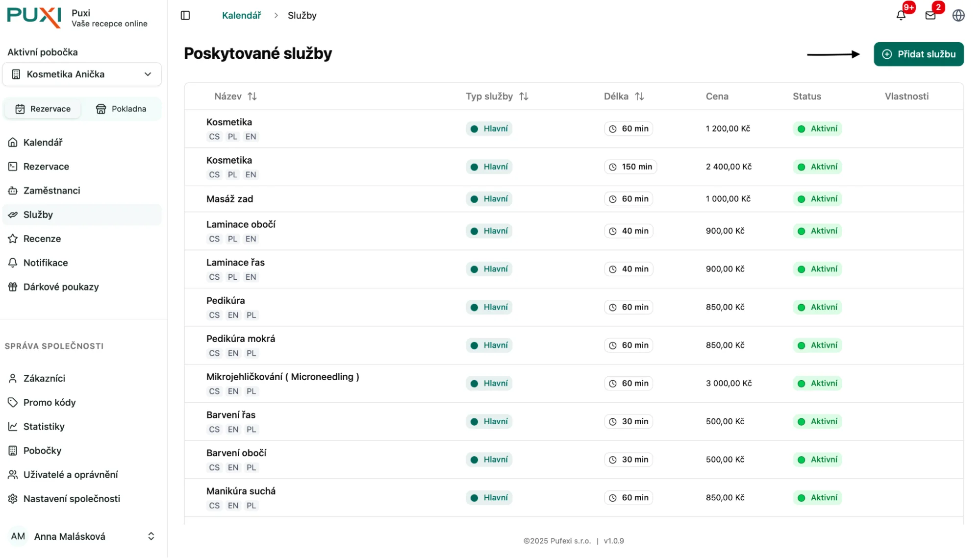This screenshot has height=558, width=980.
Task: Switch to Pokladna mode toggle
Action: (121, 109)
